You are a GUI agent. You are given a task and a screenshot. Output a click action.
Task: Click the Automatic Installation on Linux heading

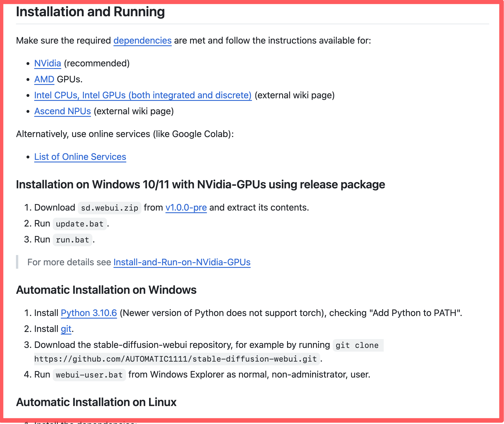[x=96, y=402]
